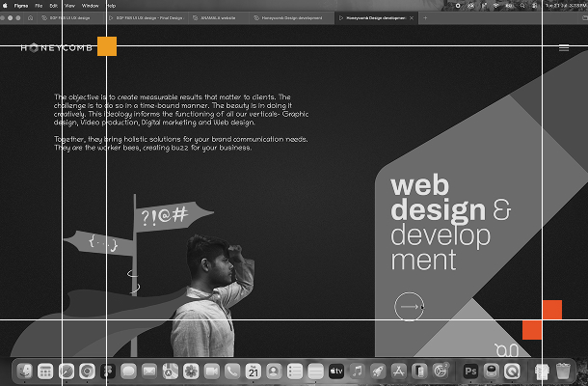The height and width of the screenshot is (386, 588).
Task: Open the Edit menu
Action: 54,6
